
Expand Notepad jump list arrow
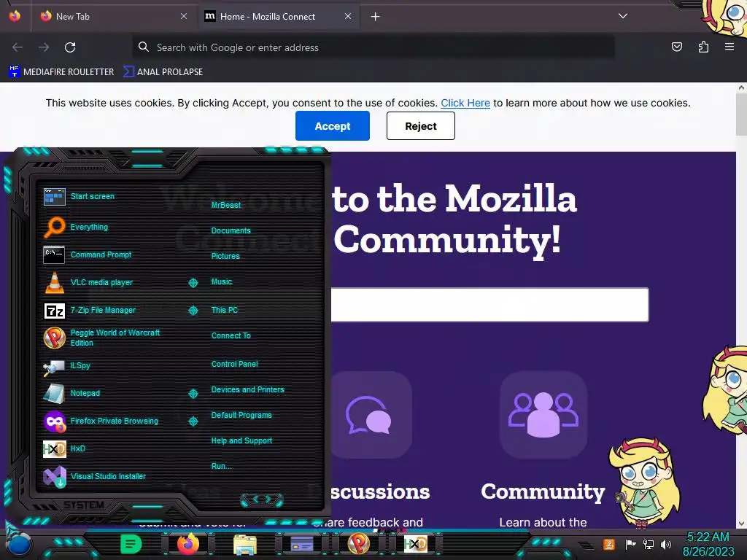tap(193, 393)
